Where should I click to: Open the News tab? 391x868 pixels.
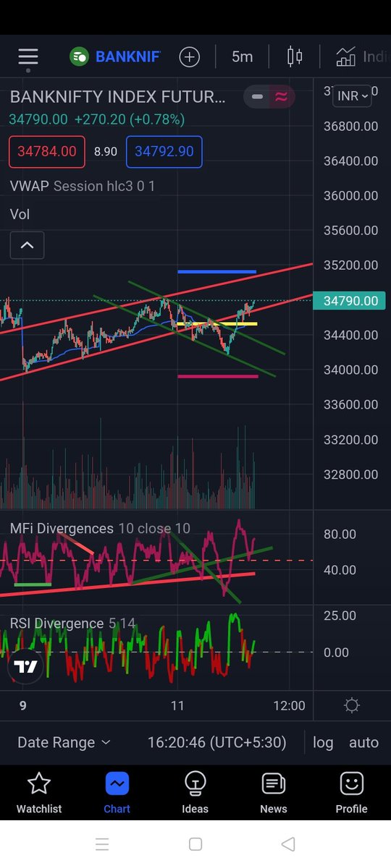(273, 793)
